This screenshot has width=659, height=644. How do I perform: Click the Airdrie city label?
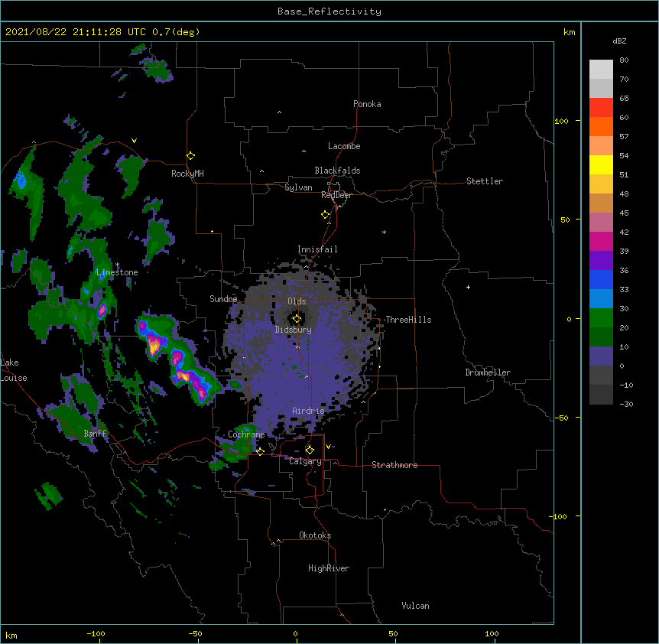tap(308, 411)
